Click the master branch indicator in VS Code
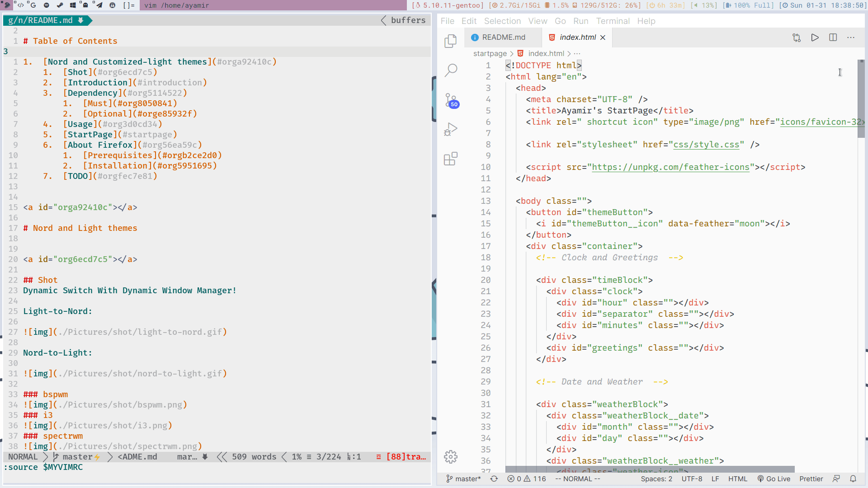Image resolution: width=868 pixels, height=488 pixels. [467, 479]
